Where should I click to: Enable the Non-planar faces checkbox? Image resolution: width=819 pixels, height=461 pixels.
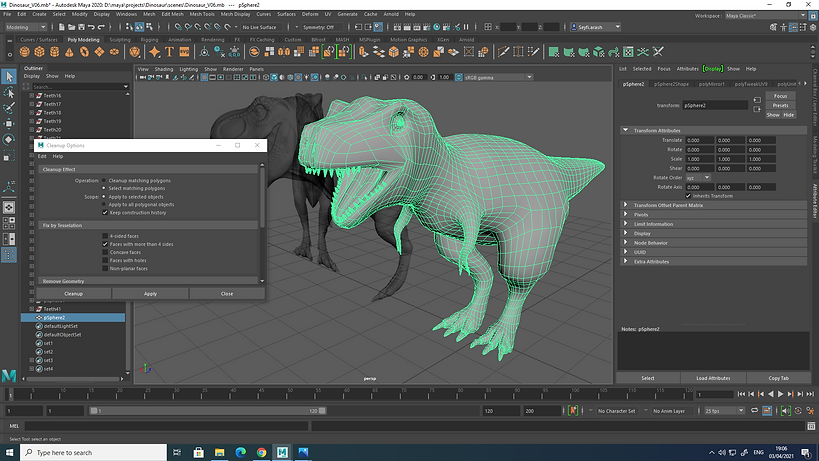[105, 268]
